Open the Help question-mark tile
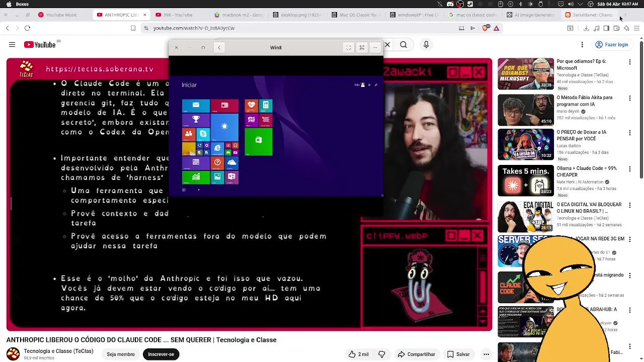The height and width of the screenshot is (362, 644). tap(217, 162)
